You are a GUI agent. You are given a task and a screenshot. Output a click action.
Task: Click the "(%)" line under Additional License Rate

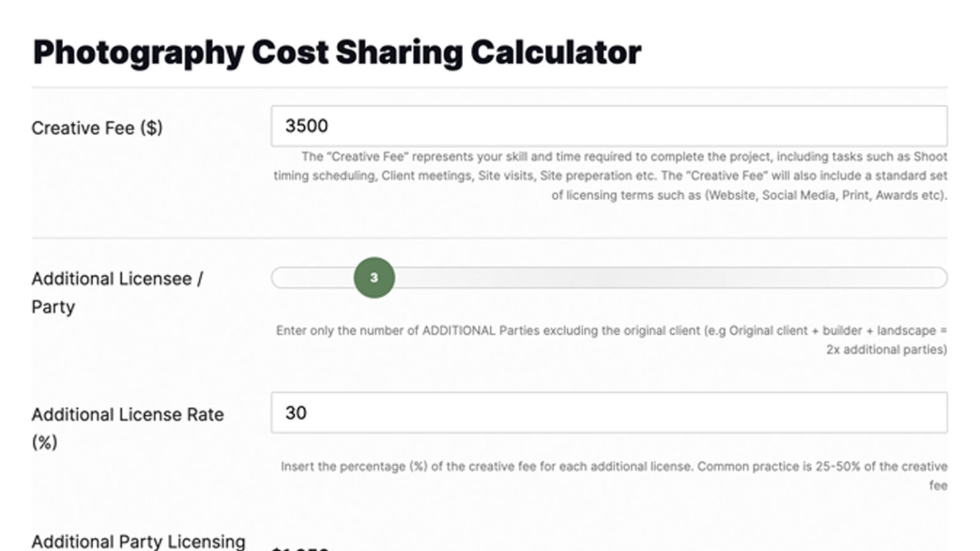(45, 442)
